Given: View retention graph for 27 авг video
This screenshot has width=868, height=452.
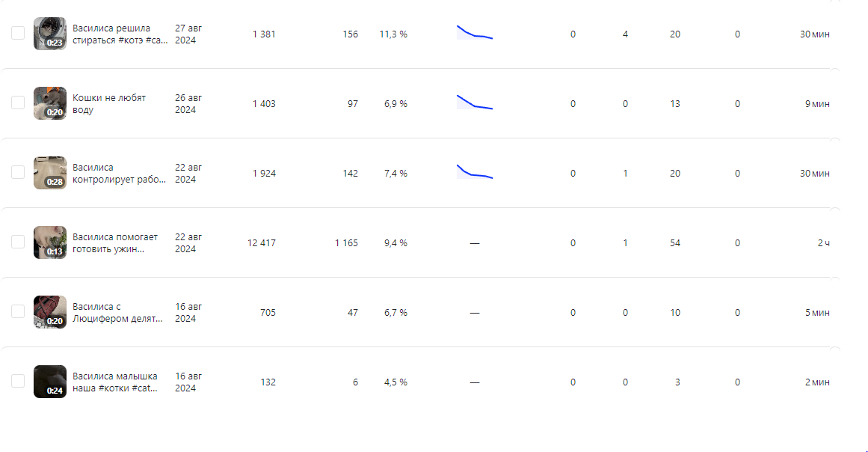Looking at the screenshot, I should pos(475,32).
